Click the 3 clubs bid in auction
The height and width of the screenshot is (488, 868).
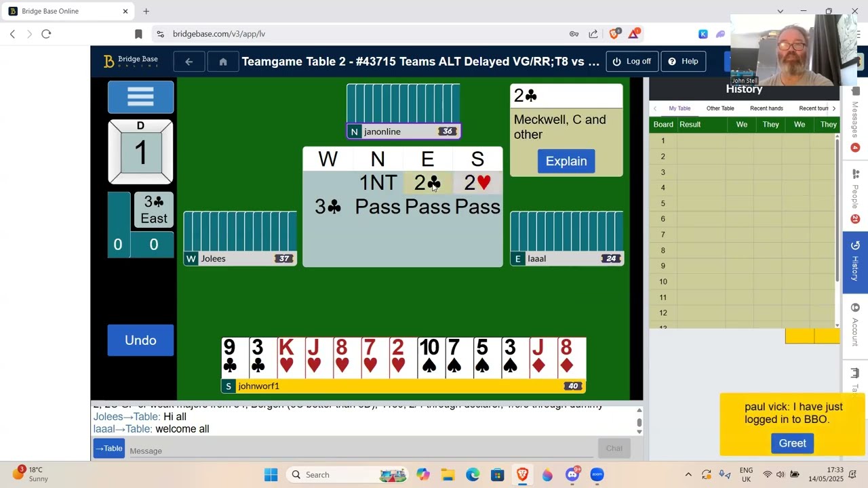[x=328, y=207]
